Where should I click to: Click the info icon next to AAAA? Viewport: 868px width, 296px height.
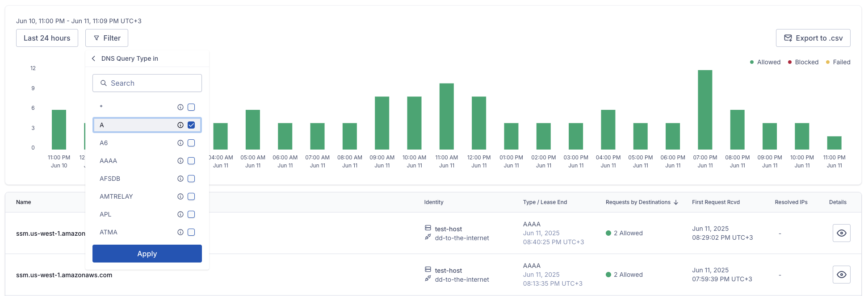[x=180, y=161]
